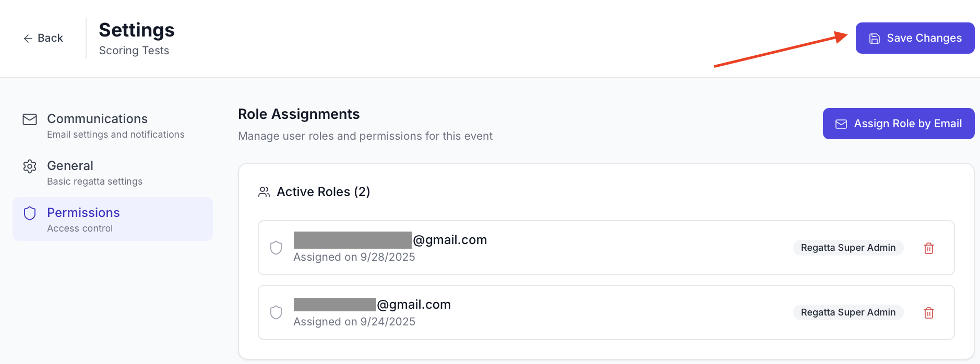Click the first Regatta Super Admin badge
The width and height of the screenshot is (980, 364).
pos(848,248)
